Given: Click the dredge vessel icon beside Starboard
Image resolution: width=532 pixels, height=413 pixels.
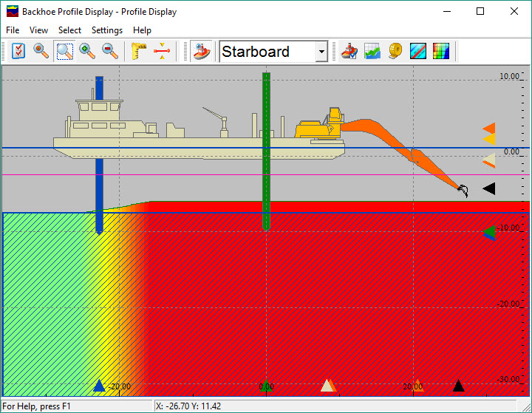Looking at the screenshot, I should (x=201, y=51).
